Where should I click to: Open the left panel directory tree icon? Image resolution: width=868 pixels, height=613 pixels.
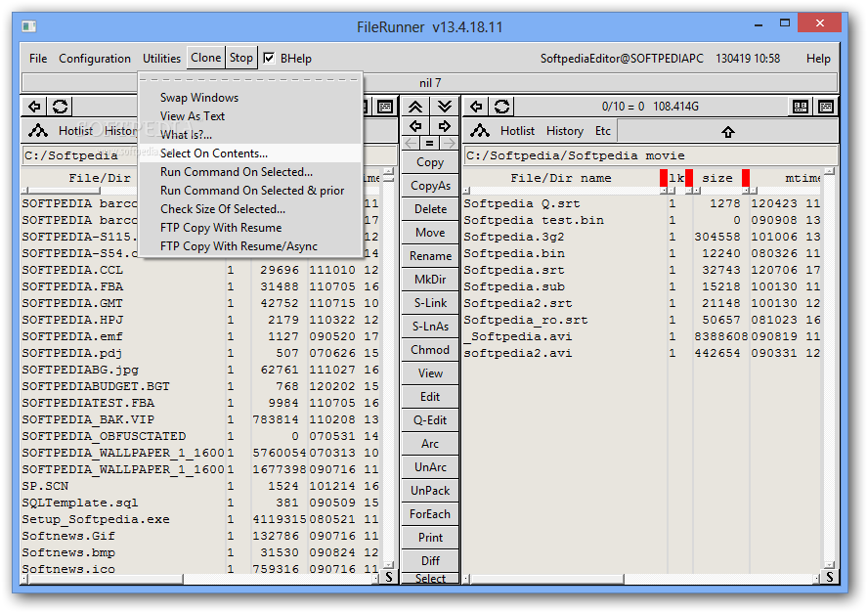38,131
